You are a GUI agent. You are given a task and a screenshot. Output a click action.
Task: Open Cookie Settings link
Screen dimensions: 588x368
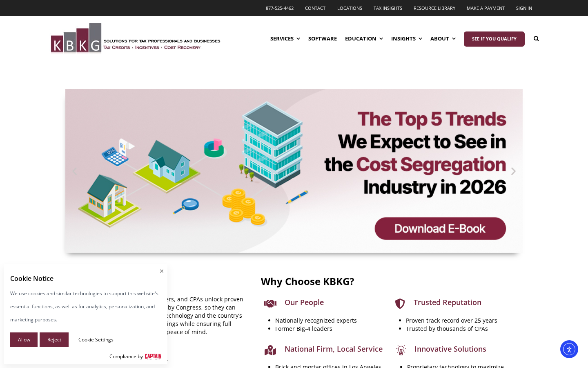[96, 340]
